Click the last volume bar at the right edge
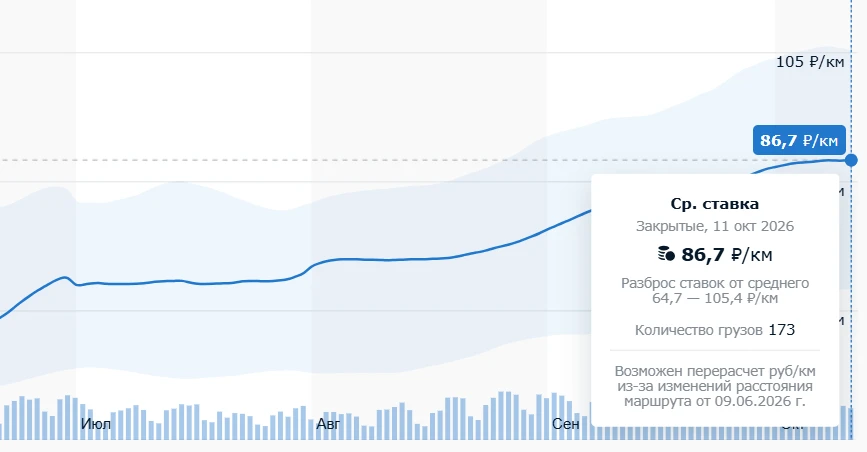 pos(850,423)
